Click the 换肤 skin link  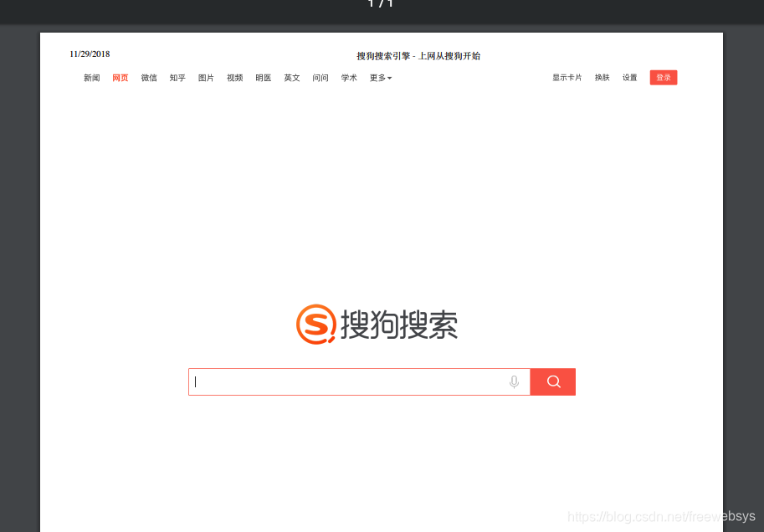tap(602, 78)
